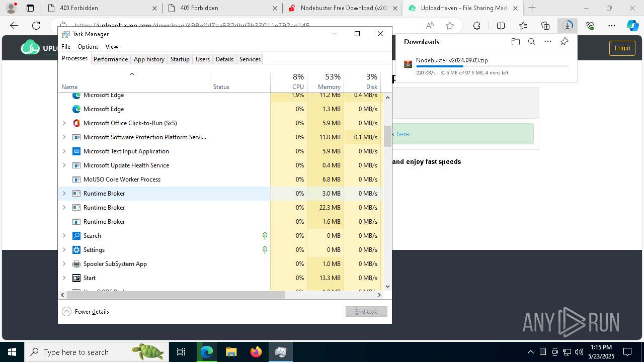Screen dimensions: 644x362
Task: Click Task Manager taskbar icon
Action: [281, 352]
